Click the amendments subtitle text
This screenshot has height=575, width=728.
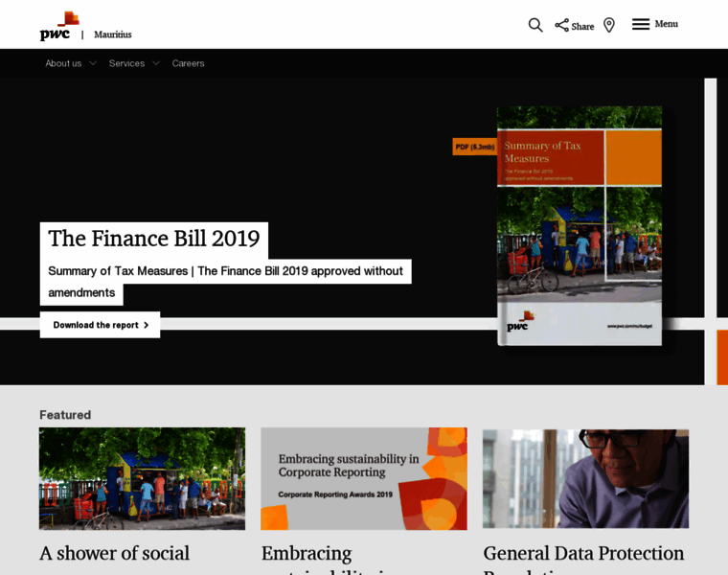click(x=81, y=292)
